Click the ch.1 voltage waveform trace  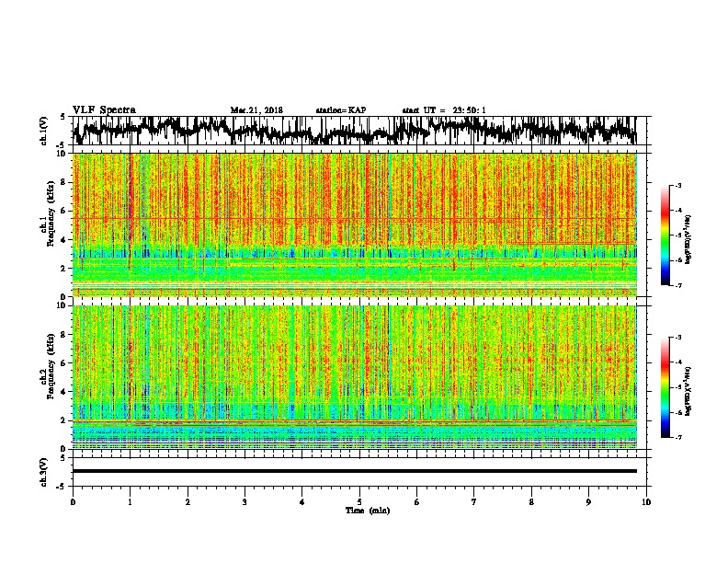[355, 131]
